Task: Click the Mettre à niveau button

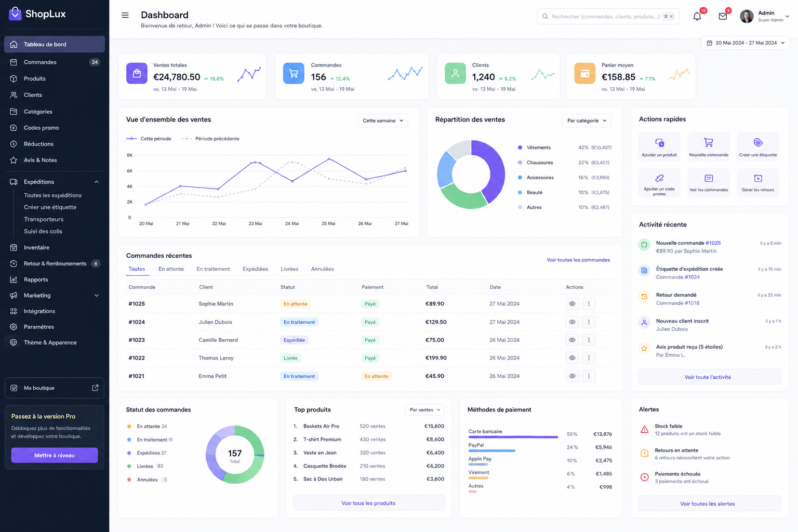Action: tap(55, 455)
